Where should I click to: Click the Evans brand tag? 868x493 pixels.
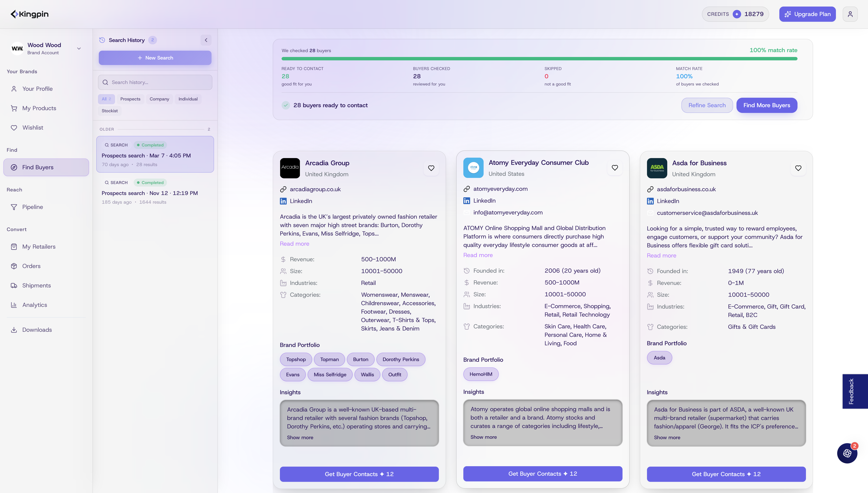293,374
